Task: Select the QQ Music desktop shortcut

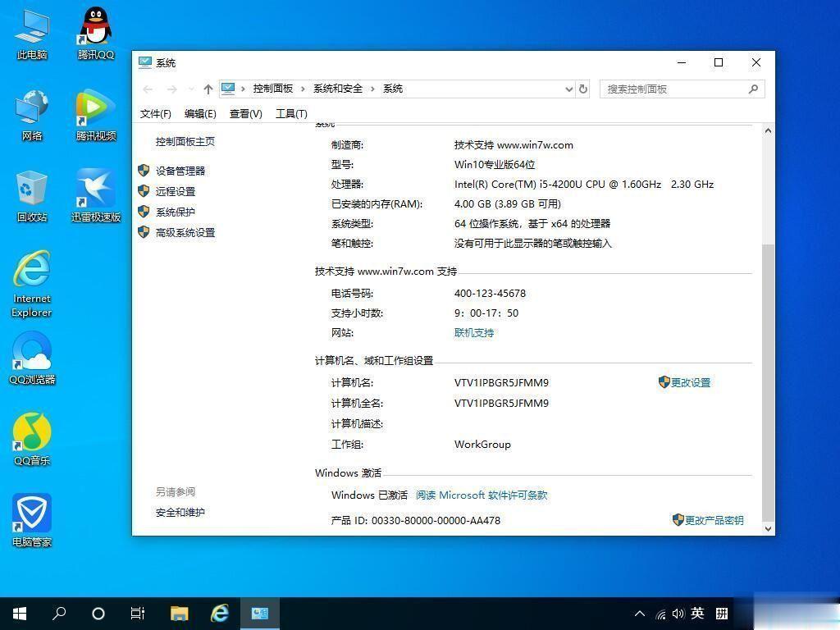Action: (32, 439)
